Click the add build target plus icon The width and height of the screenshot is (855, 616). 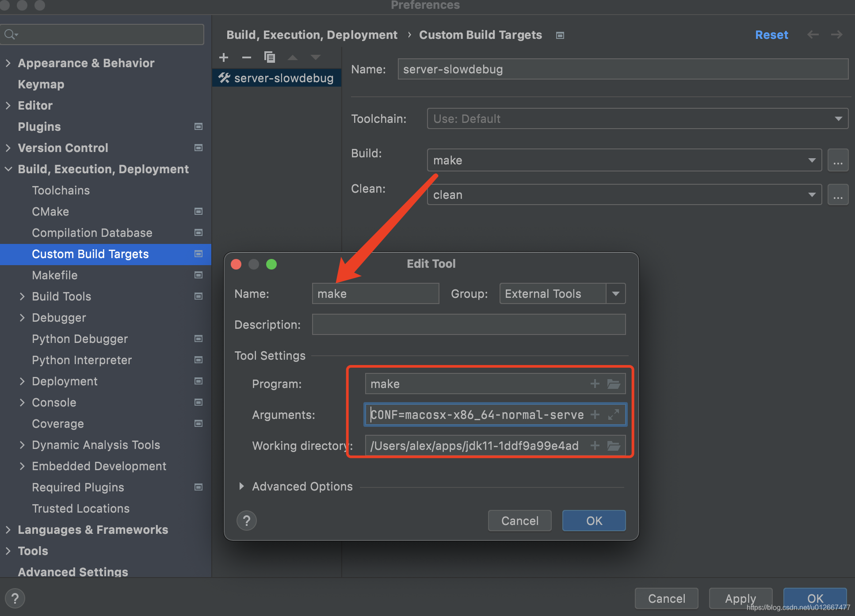(x=224, y=57)
